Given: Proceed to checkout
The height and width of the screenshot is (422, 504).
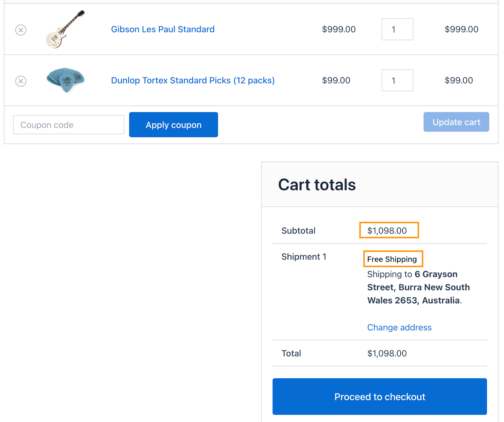Looking at the screenshot, I should point(380,397).
